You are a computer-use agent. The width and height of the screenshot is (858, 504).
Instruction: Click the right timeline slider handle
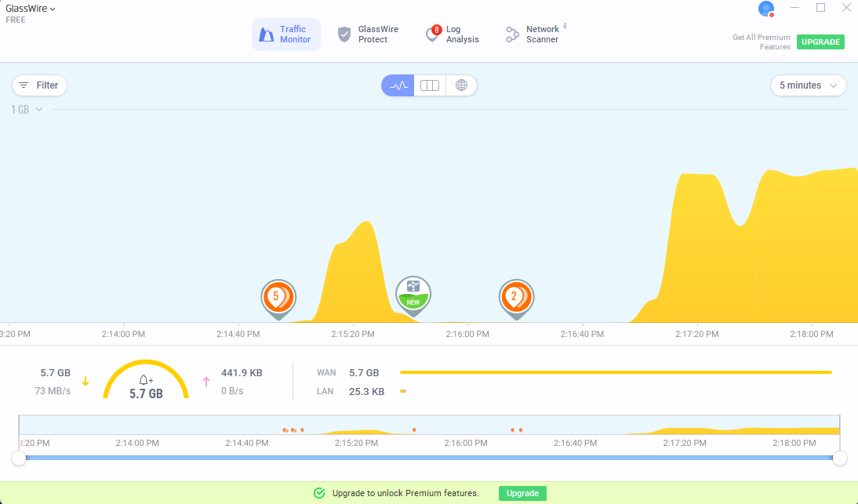(x=839, y=458)
